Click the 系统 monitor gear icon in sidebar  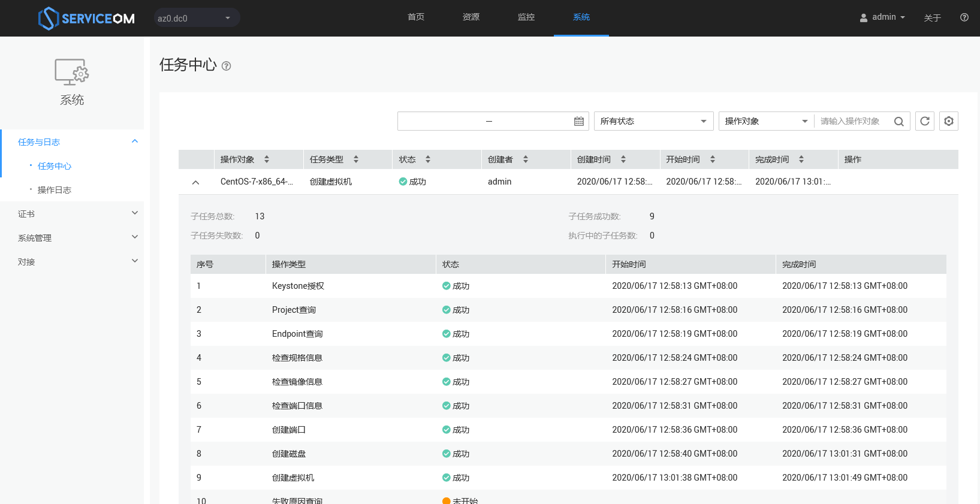(x=72, y=72)
